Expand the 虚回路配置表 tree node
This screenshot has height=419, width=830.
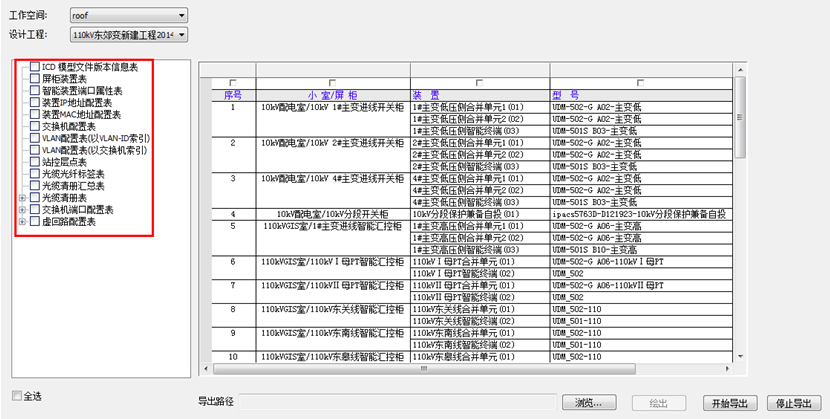point(23,222)
